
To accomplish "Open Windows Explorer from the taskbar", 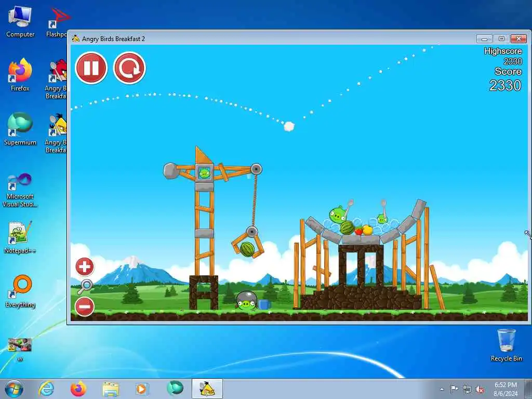I will pyautogui.click(x=111, y=389).
